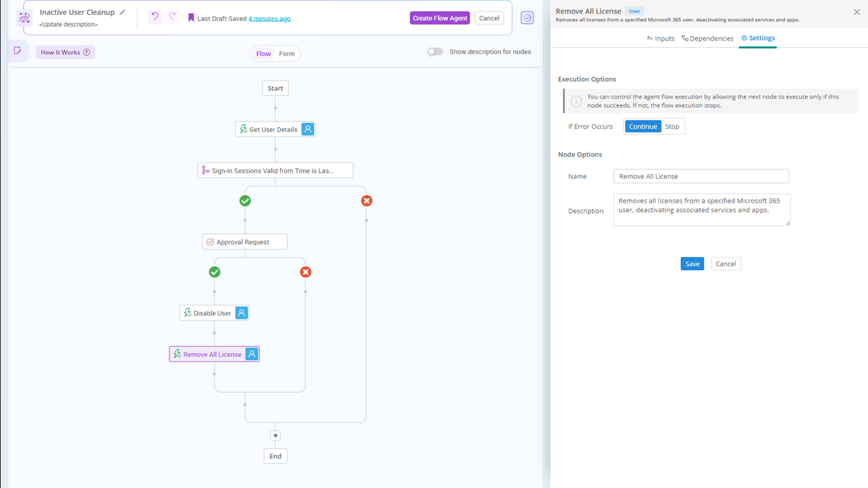Click into the node Name input field
The image size is (868, 488).
pyautogui.click(x=701, y=176)
